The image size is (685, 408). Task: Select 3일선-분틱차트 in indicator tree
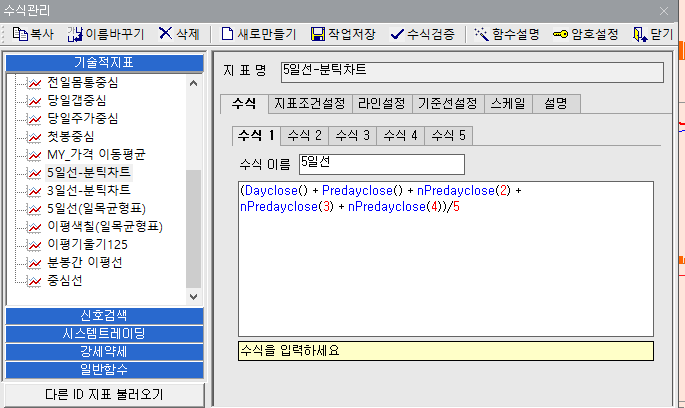pyautogui.click(x=88, y=190)
